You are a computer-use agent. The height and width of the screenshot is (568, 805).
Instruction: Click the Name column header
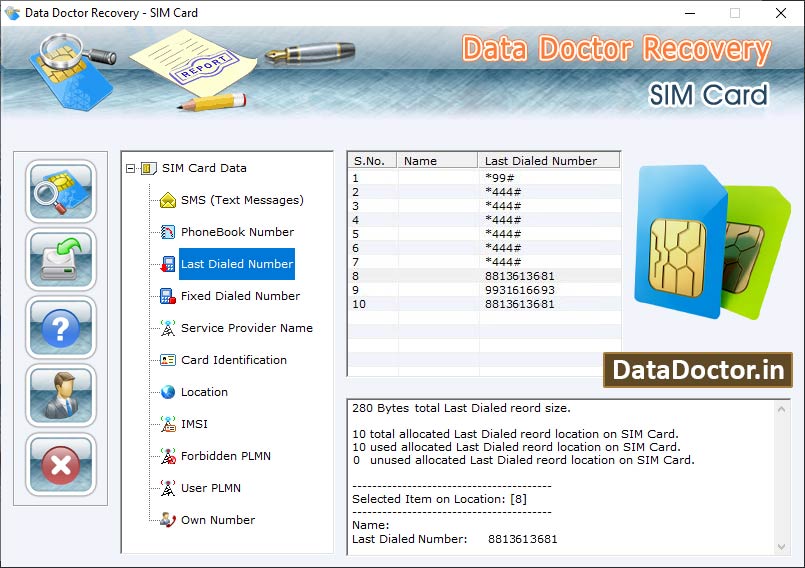point(437,161)
